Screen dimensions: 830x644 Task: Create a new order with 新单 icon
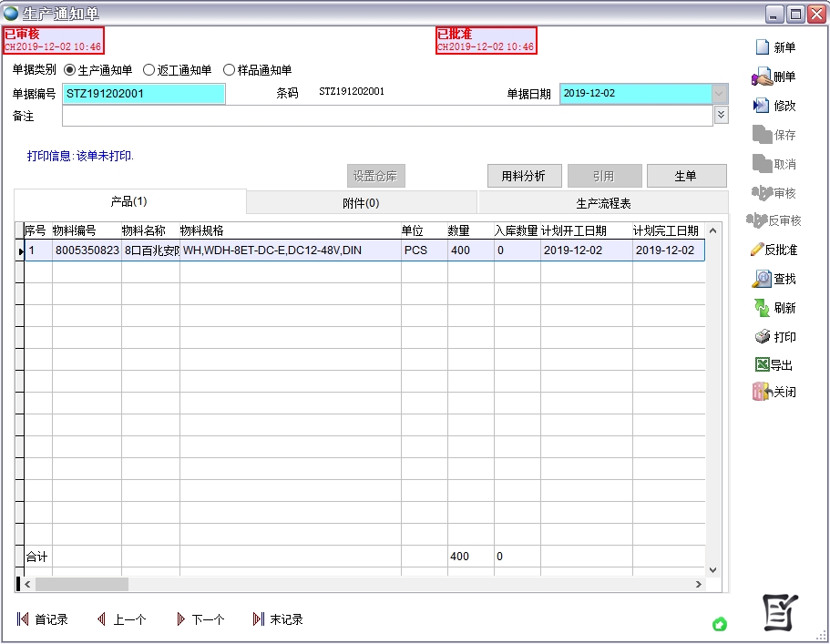tap(775, 46)
